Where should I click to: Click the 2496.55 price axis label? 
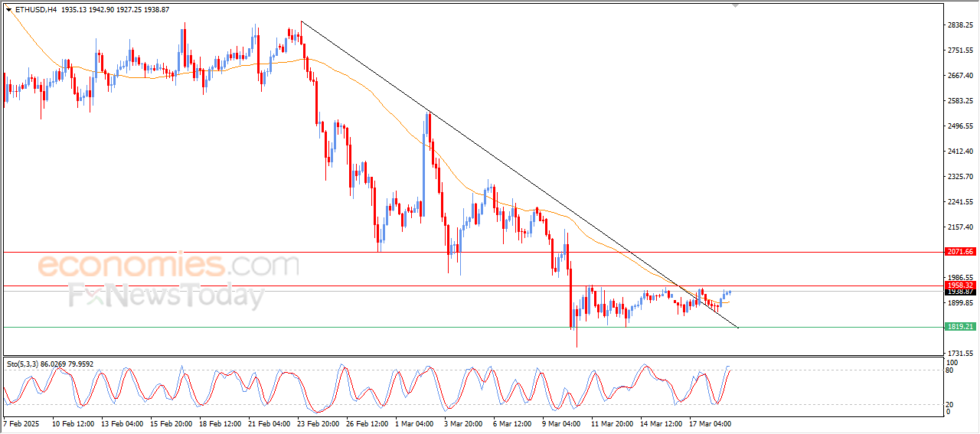960,126
